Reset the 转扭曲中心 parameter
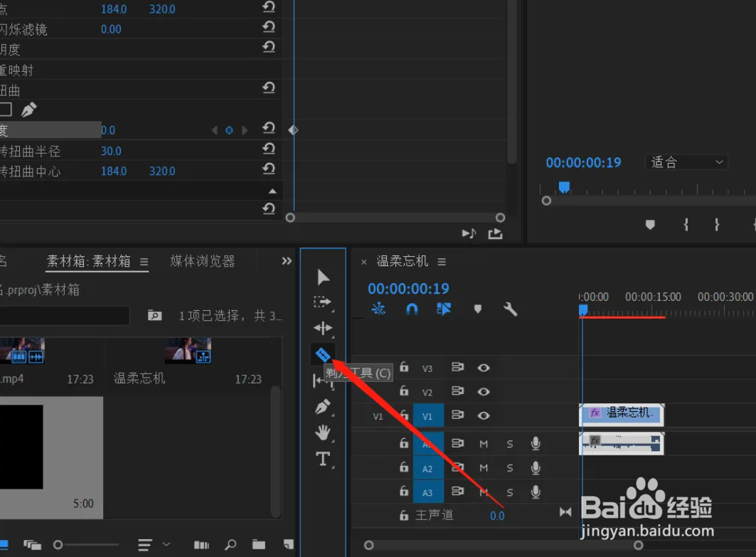Screen dimensions: 756x557 [269, 169]
